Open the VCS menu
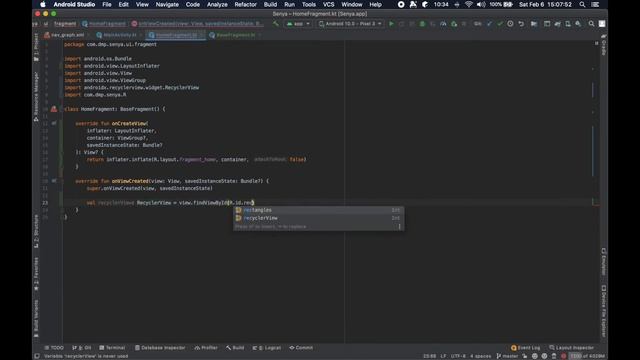Image resolution: width=640 pixels, height=360 pixels. (329, 4)
